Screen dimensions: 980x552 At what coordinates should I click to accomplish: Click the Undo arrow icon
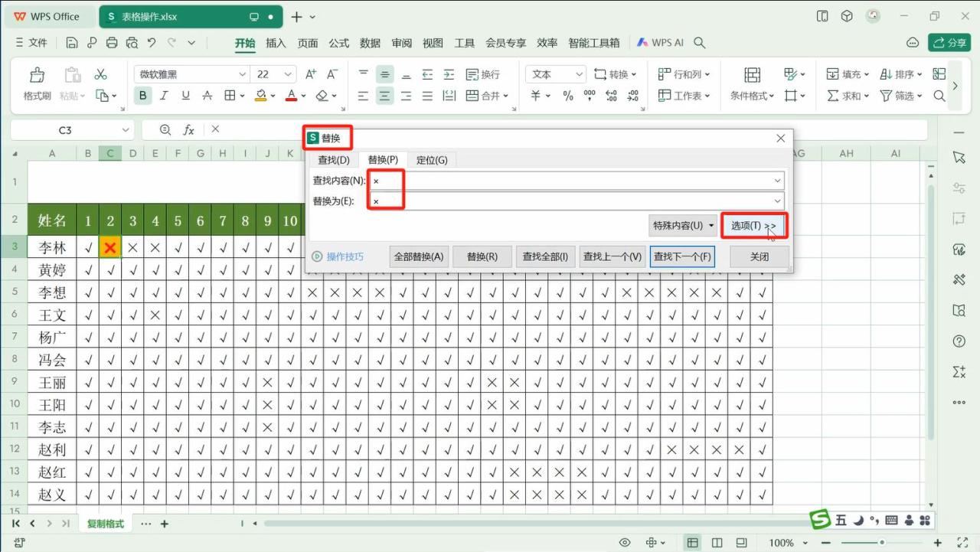click(x=152, y=43)
